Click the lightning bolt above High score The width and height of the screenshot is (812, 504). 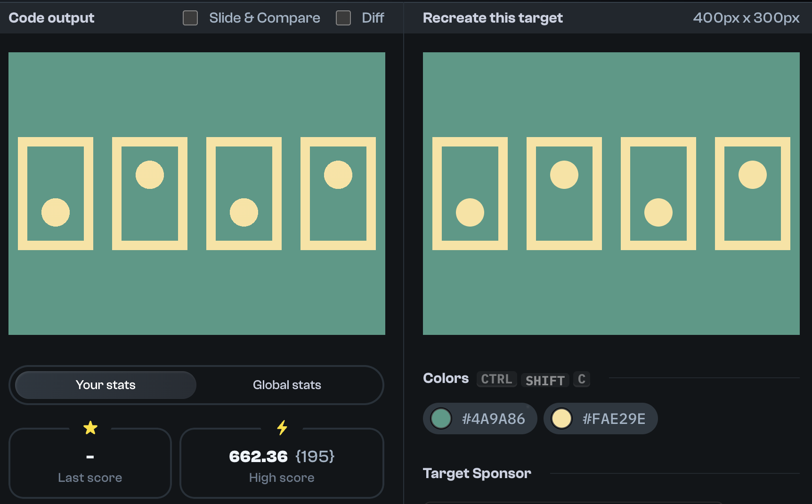(x=282, y=428)
